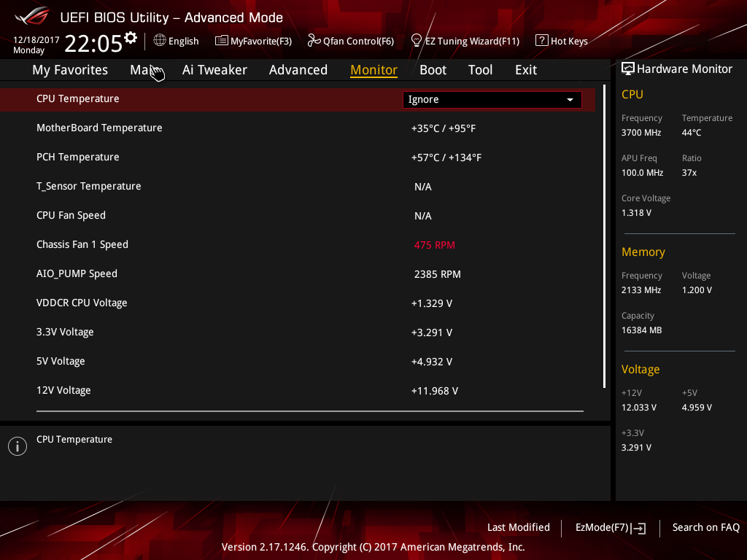Select the PCH Temperature row
The width and height of the screenshot is (747, 560).
(298, 157)
